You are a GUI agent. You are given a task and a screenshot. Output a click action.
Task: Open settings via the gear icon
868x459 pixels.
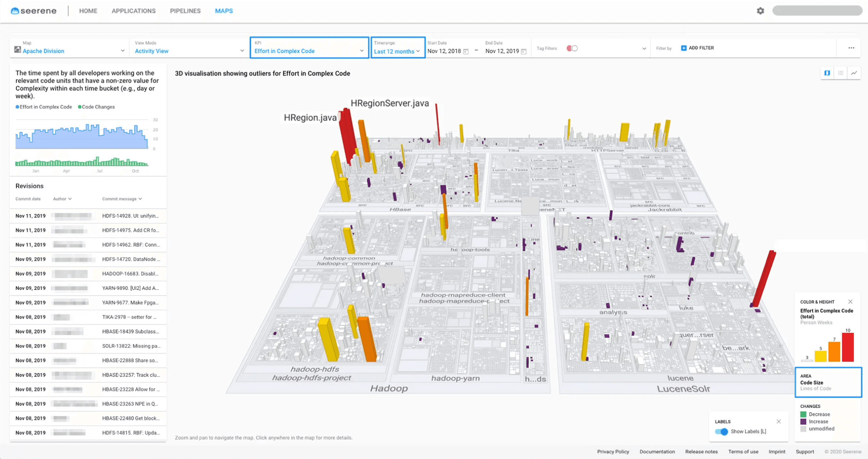click(x=760, y=11)
